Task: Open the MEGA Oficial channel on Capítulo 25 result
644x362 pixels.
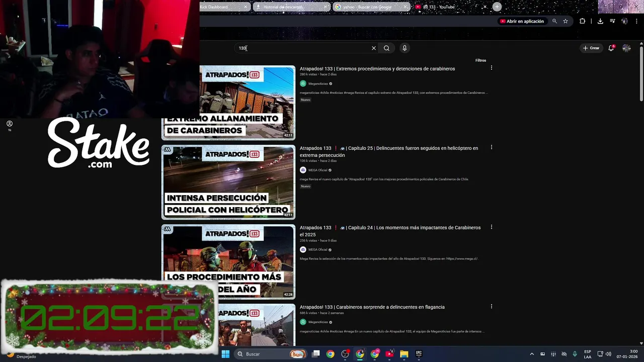Action: click(x=317, y=170)
